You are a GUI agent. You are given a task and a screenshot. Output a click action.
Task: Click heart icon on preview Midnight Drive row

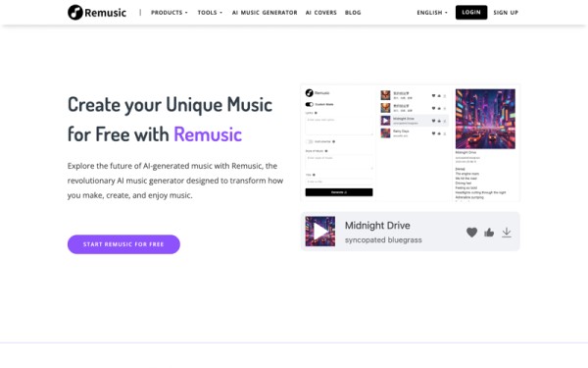point(434,121)
